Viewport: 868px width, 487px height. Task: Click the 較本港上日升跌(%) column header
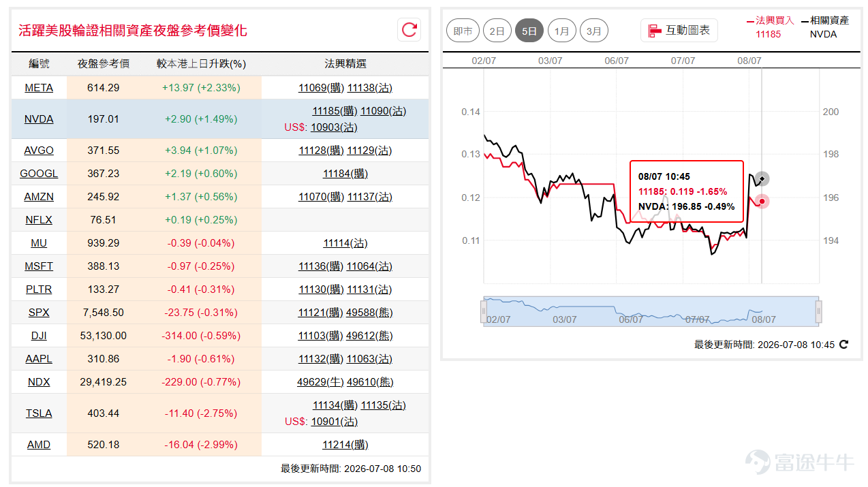pos(201,63)
